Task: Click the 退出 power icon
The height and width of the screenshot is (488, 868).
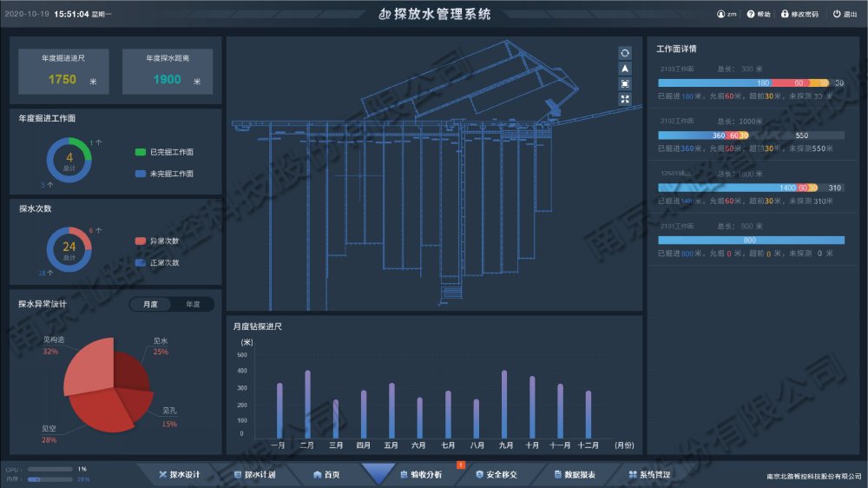Action: [837, 14]
